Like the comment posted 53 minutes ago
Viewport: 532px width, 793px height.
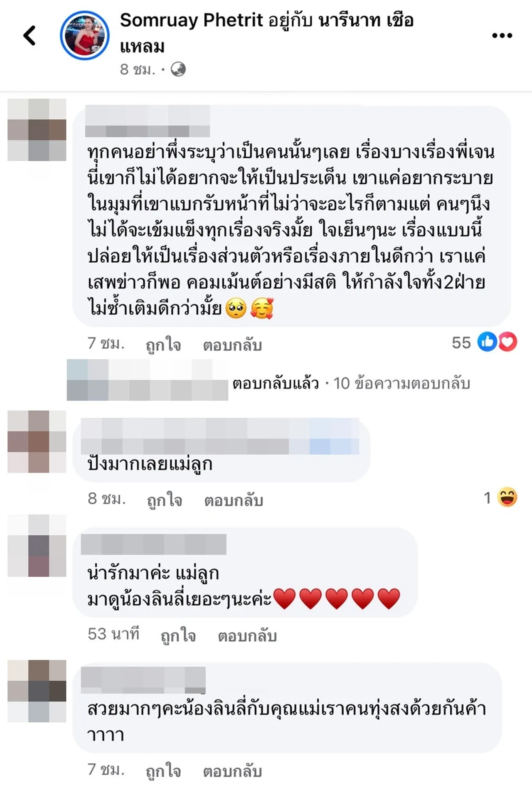pos(178,635)
